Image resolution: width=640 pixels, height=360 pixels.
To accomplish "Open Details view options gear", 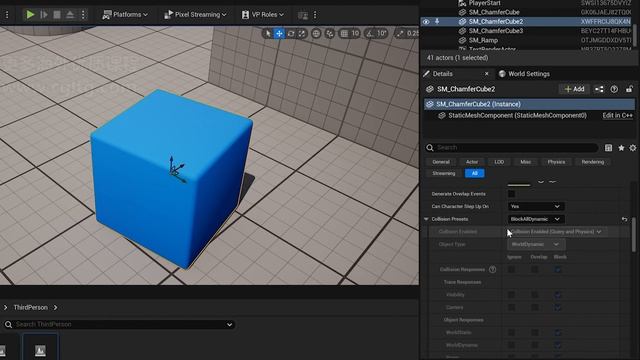I will [632, 148].
